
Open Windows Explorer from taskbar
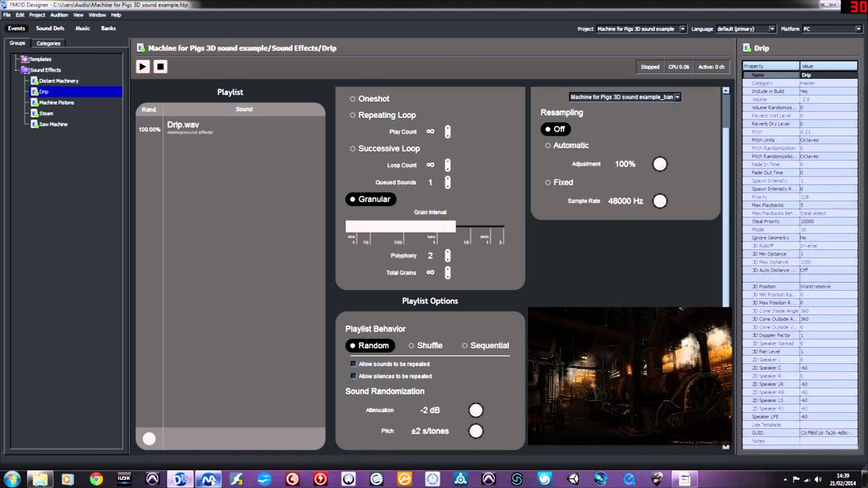coord(40,479)
